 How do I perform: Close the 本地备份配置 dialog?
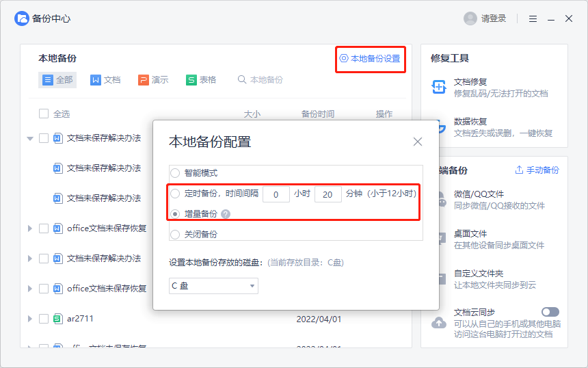point(417,142)
